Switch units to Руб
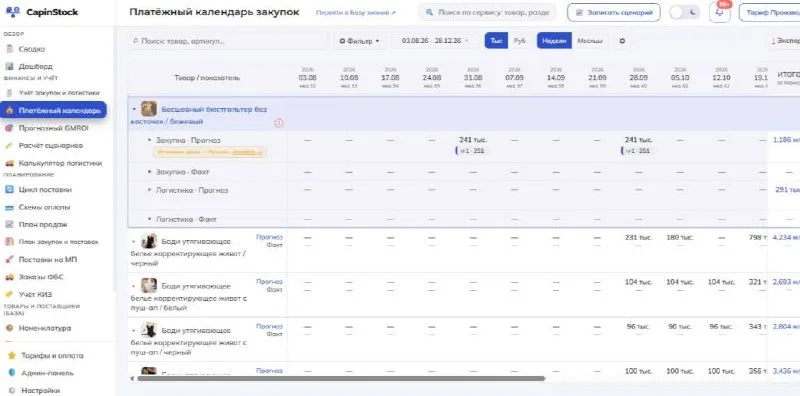Image resolution: width=800 pixels, height=396 pixels. click(x=519, y=41)
